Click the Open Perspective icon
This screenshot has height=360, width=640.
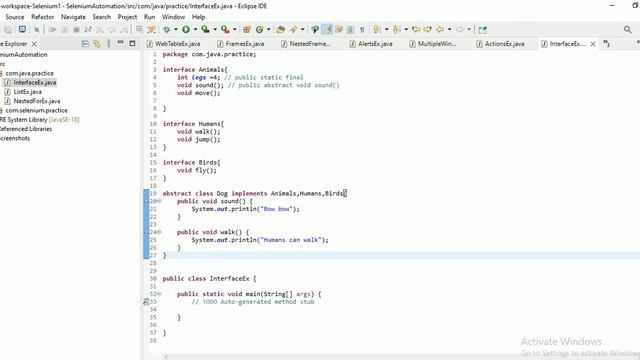point(482,29)
